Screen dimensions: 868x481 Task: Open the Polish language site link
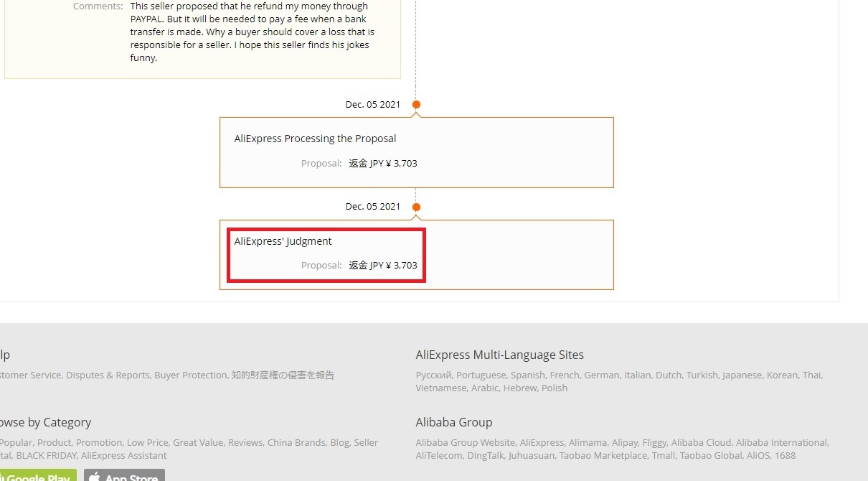[555, 388]
